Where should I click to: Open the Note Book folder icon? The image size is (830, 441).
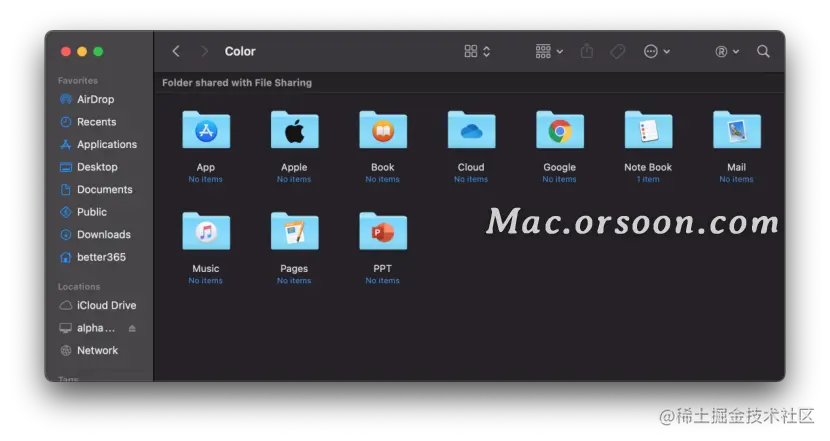[648, 130]
